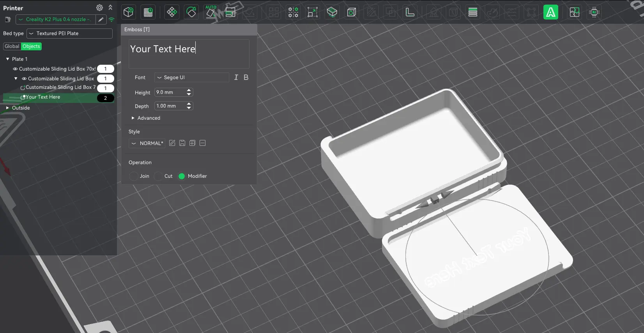Viewport: 644px width, 333px height.
Task: Click the Auto orient icon
Action: point(211,12)
